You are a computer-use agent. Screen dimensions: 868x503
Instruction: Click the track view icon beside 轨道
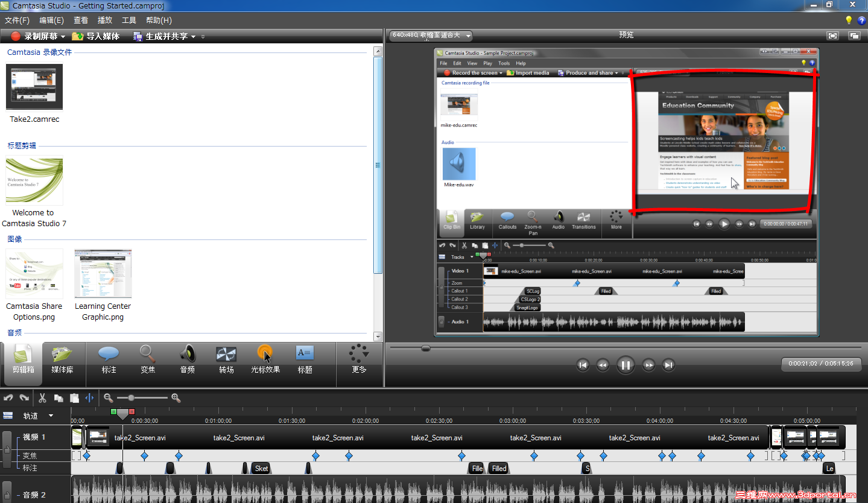click(x=8, y=416)
